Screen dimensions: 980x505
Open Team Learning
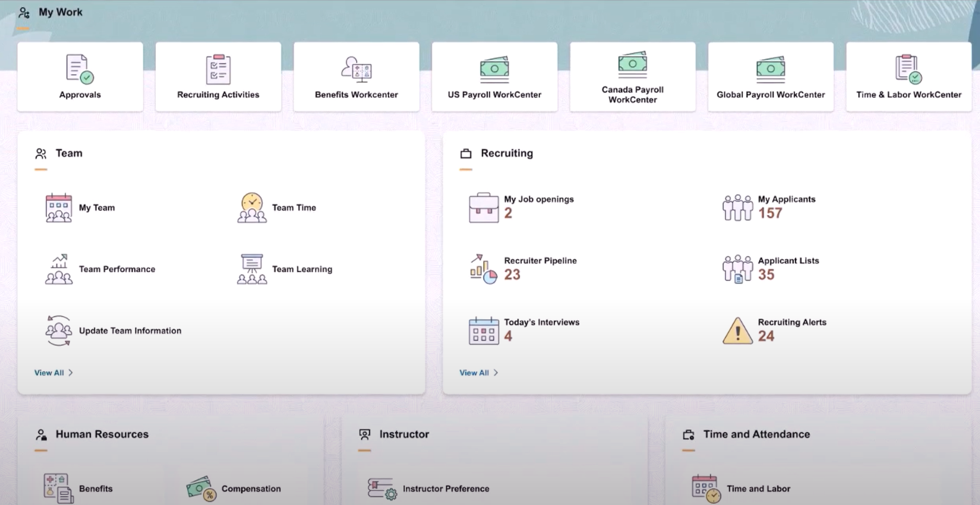click(301, 269)
